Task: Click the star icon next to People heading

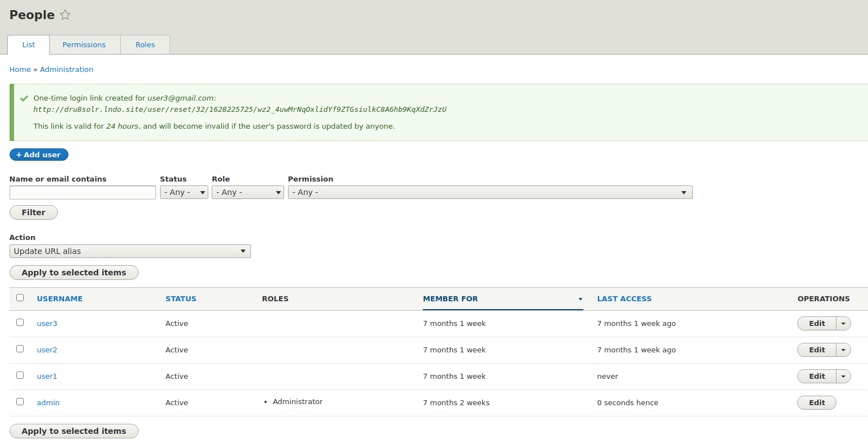Action: 65,15
